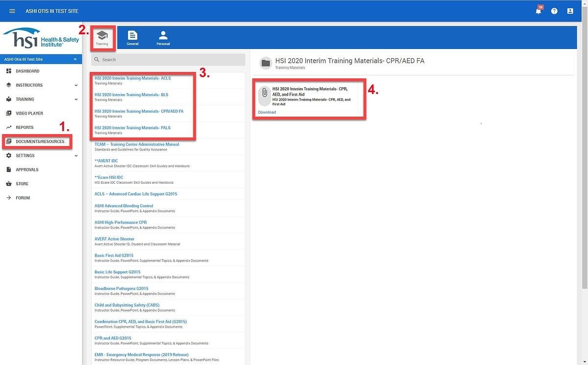Click the ASHI OTIS III TEST SITE title
Screen dimensions: 588x365
point(52,11)
